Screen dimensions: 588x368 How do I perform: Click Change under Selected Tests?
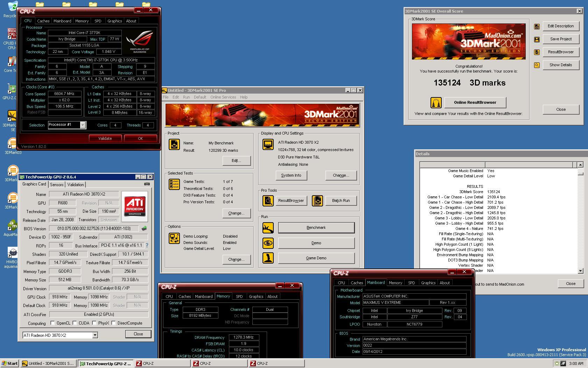(x=236, y=213)
